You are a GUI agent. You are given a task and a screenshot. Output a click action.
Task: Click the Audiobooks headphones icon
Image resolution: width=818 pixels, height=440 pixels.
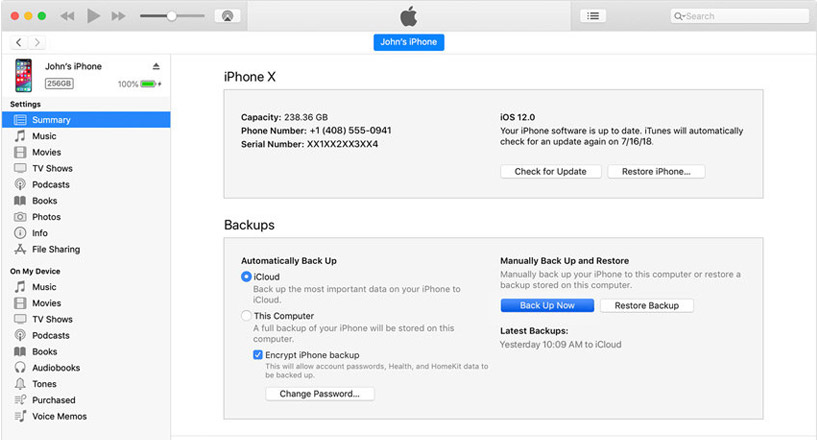tap(20, 367)
